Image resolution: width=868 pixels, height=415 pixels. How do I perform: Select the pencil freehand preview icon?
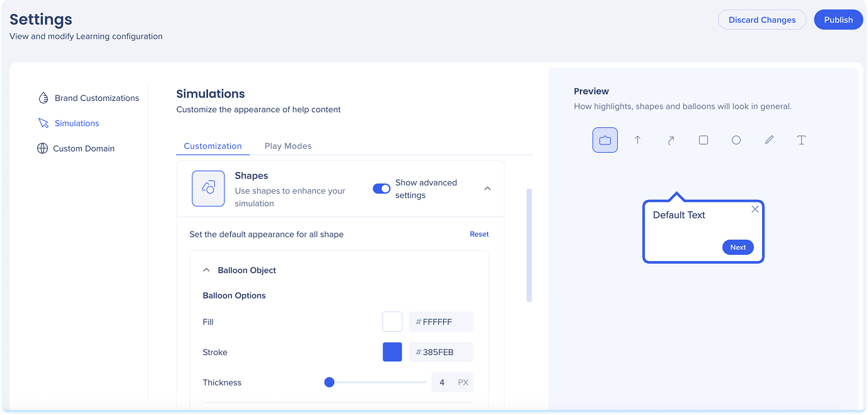[x=769, y=140]
